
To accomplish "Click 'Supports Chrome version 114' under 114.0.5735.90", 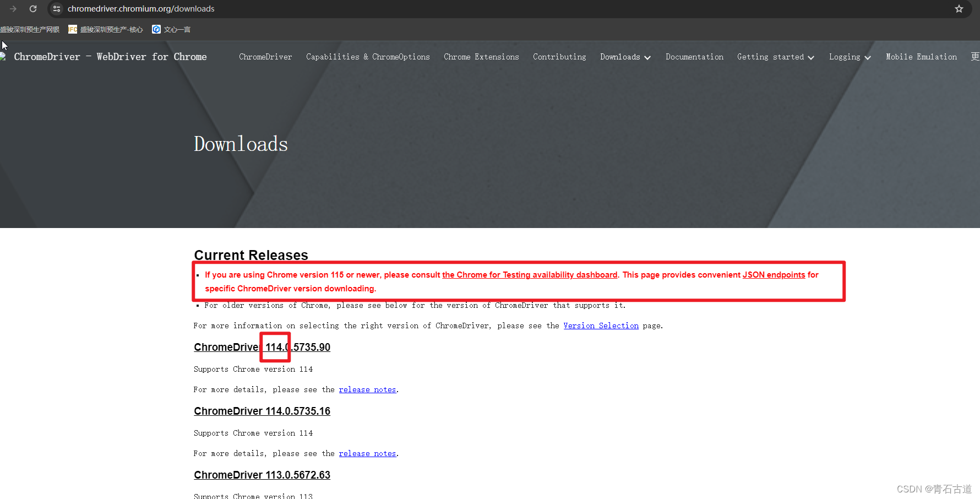I will pyautogui.click(x=253, y=370).
